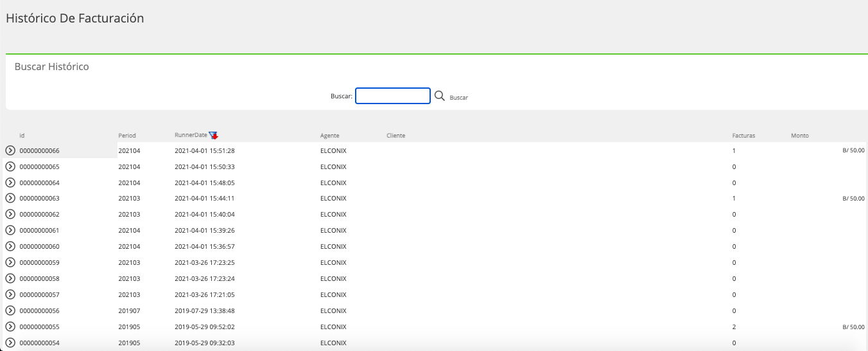Image resolution: width=868 pixels, height=351 pixels.
Task: Click B/ 50.00 amount in row 00000000063
Action: 853,198
